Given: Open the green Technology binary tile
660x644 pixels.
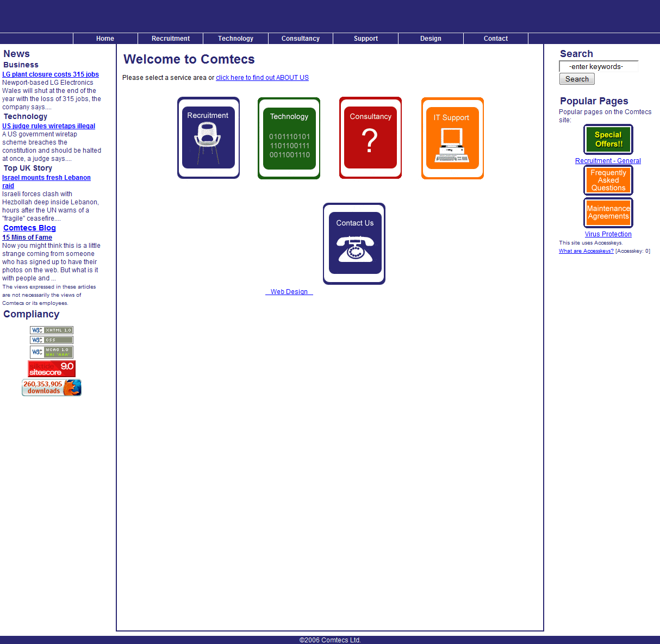Looking at the screenshot, I should pyautogui.click(x=289, y=138).
